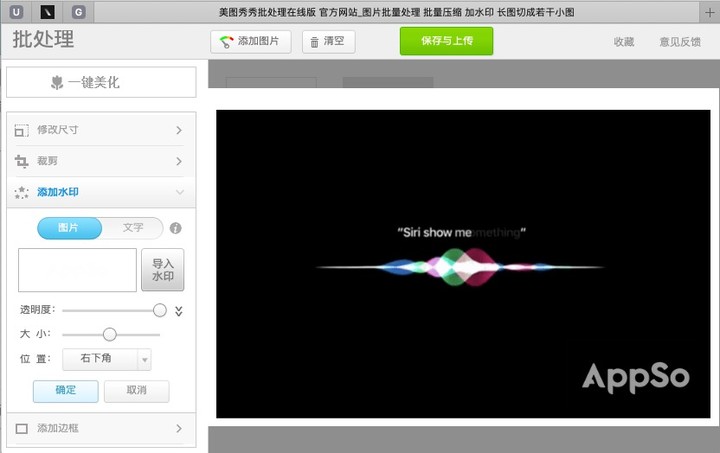Click the 添加边框 border icon
720x453 pixels.
(22, 429)
